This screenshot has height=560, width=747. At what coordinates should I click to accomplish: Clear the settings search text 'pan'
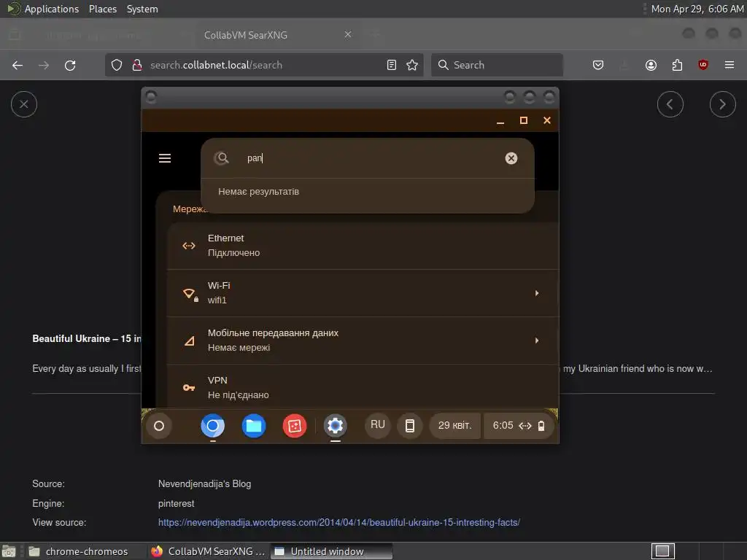point(511,158)
